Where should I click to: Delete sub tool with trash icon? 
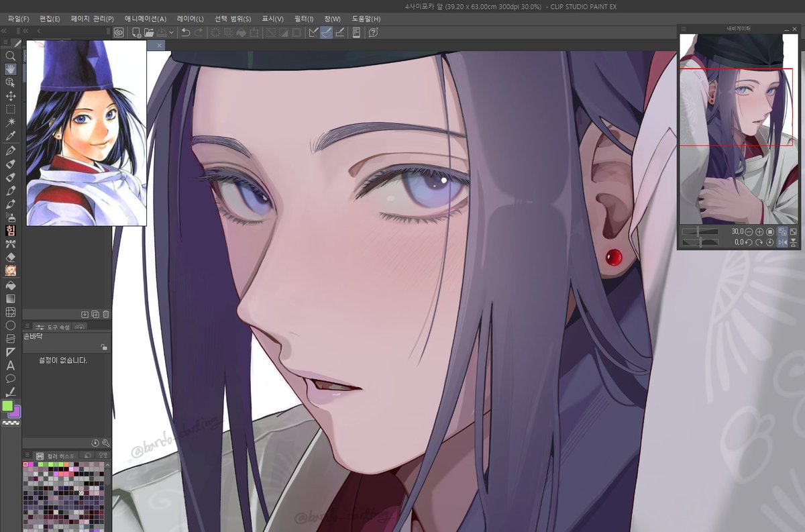click(x=106, y=314)
